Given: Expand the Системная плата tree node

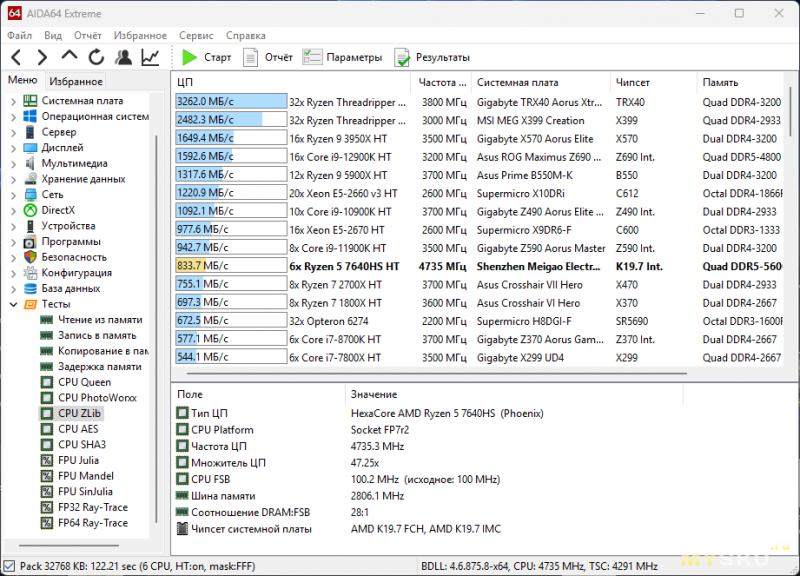Looking at the screenshot, I should pos(13,101).
